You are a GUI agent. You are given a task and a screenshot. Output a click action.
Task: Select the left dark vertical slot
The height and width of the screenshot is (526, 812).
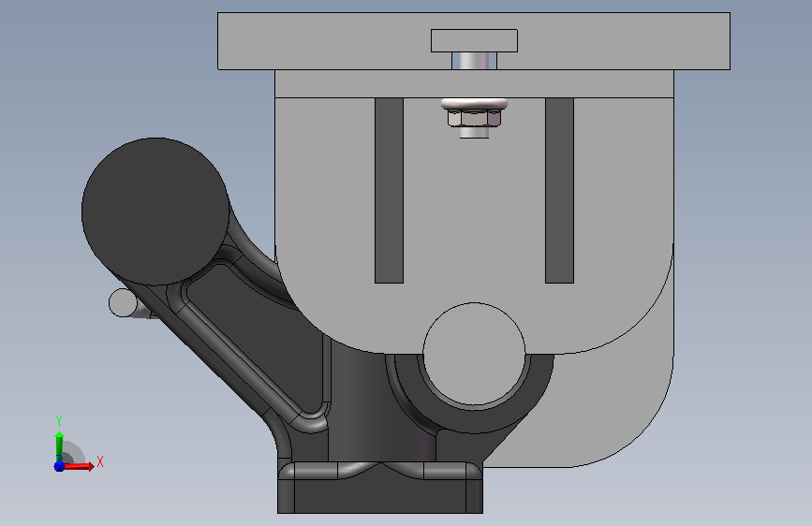click(x=389, y=191)
